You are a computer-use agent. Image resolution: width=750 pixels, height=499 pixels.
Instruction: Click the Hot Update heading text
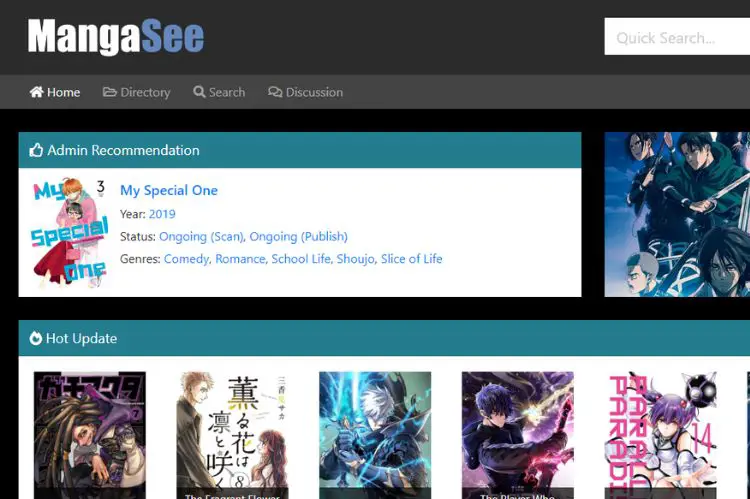click(81, 338)
